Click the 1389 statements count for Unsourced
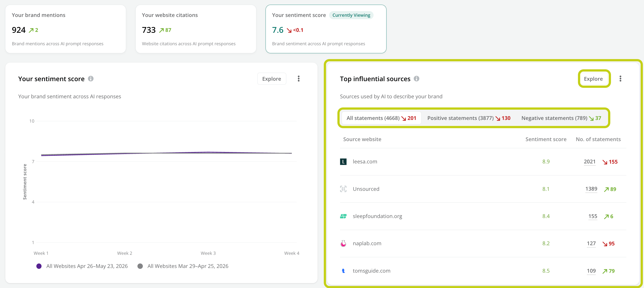644x288 pixels. [x=591, y=189]
